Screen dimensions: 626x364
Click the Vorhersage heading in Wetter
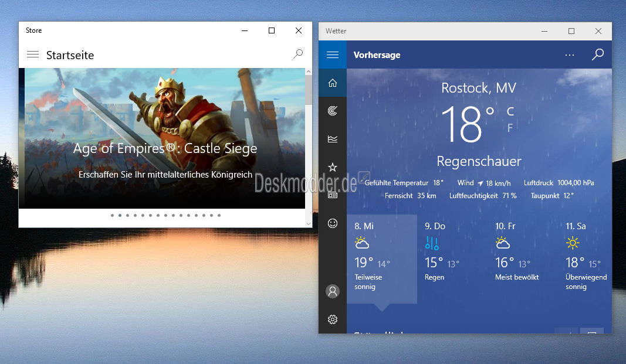[x=377, y=55]
